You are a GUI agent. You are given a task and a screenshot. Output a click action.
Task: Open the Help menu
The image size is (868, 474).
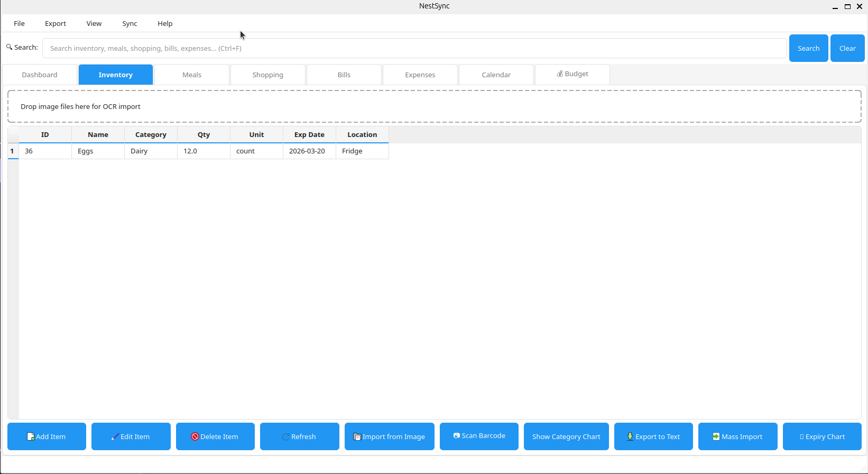(165, 23)
